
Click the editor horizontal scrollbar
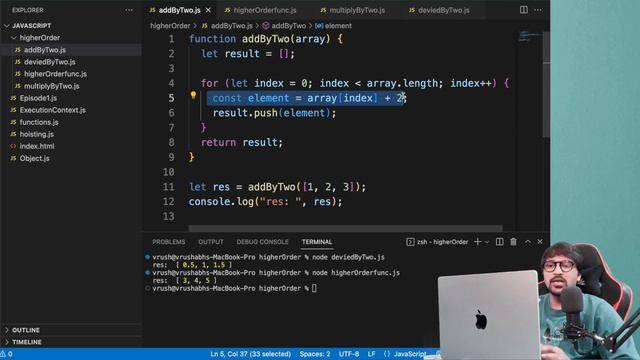[345, 228]
